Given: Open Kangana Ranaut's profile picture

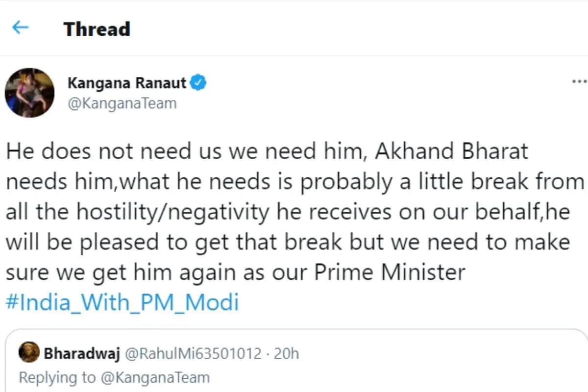Looking at the screenshot, I should tap(29, 93).
